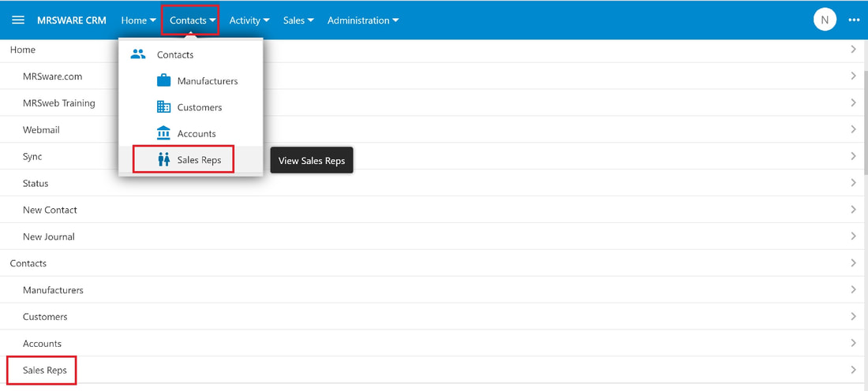Click the Contacts people icon in dropdown

tap(138, 54)
